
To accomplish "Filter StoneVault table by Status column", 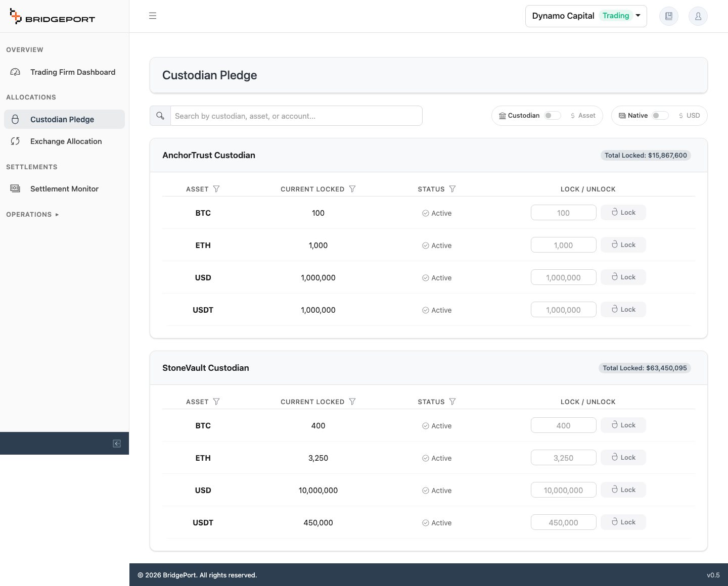I will point(452,402).
